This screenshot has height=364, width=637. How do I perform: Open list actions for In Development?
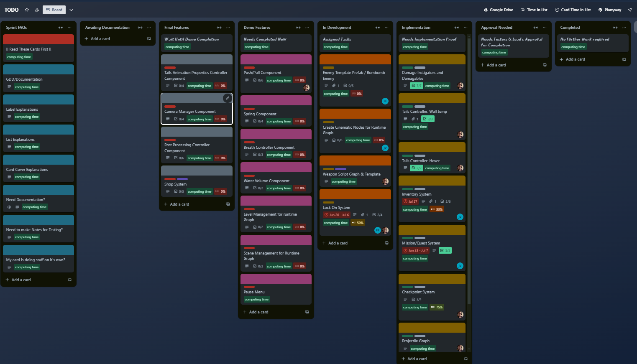pyautogui.click(x=386, y=28)
